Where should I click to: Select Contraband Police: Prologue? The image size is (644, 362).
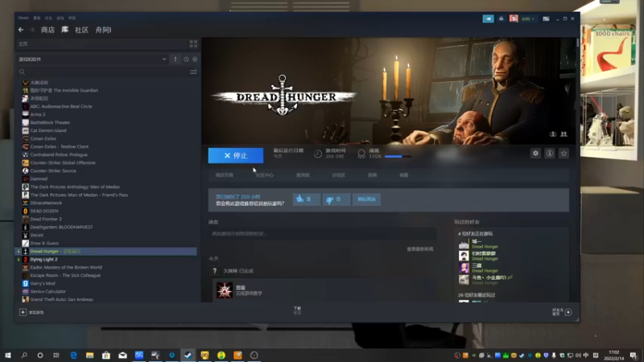[x=59, y=154]
